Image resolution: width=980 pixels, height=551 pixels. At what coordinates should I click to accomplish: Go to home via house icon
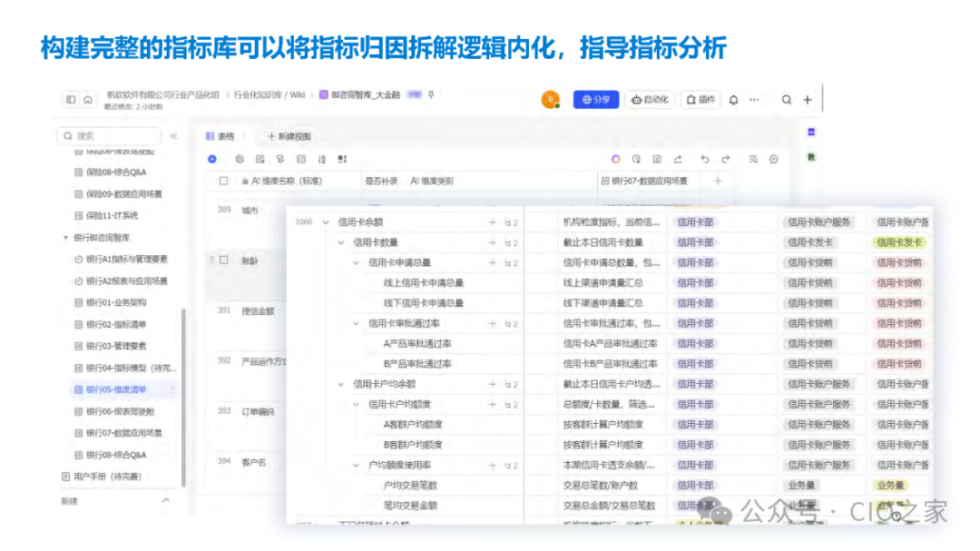tap(88, 100)
